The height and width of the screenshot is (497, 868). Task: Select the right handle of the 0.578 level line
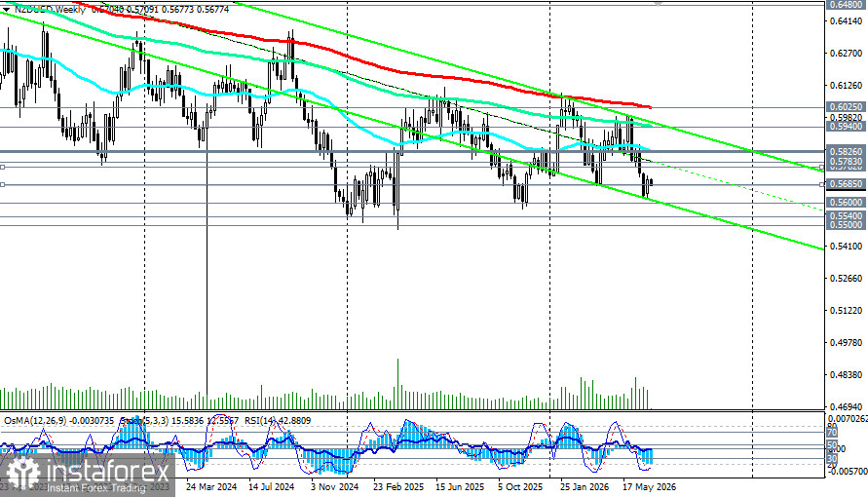pos(822,167)
